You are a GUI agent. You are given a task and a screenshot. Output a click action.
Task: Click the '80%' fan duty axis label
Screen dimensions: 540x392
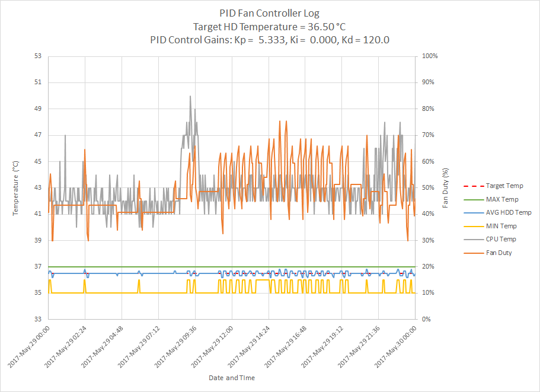(428, 109)
